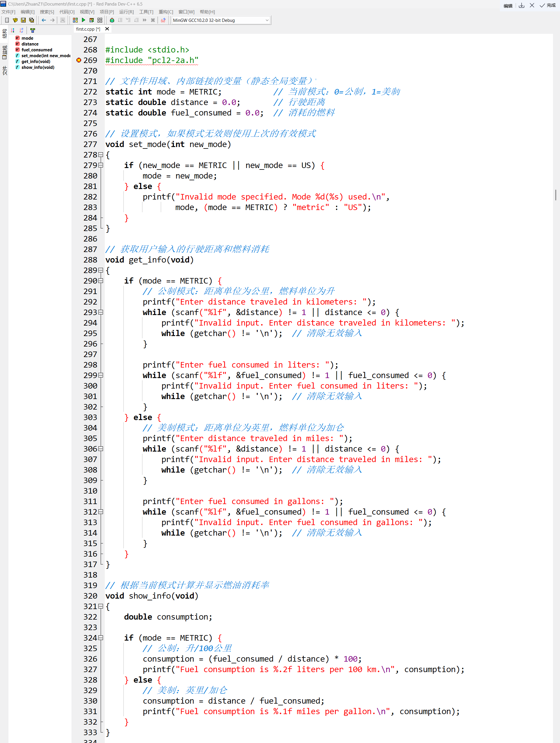560x743 pixels.
Task: Open the 工具[T] menu
Action: [146, 12]
